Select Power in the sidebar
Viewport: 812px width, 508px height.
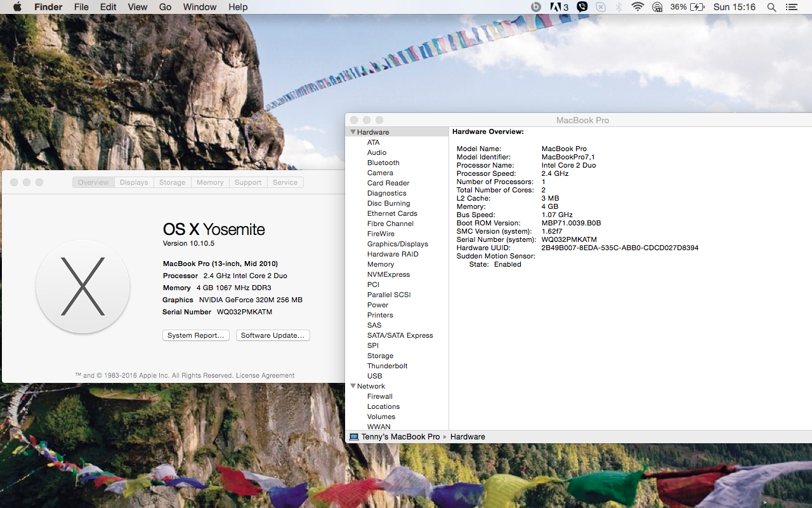click(377, 305)
